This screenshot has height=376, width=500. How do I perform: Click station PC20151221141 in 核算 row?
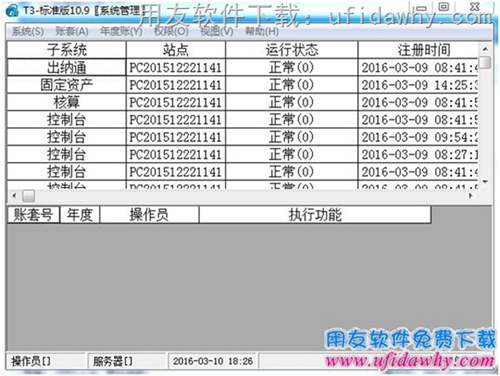(x=176, y=102)
